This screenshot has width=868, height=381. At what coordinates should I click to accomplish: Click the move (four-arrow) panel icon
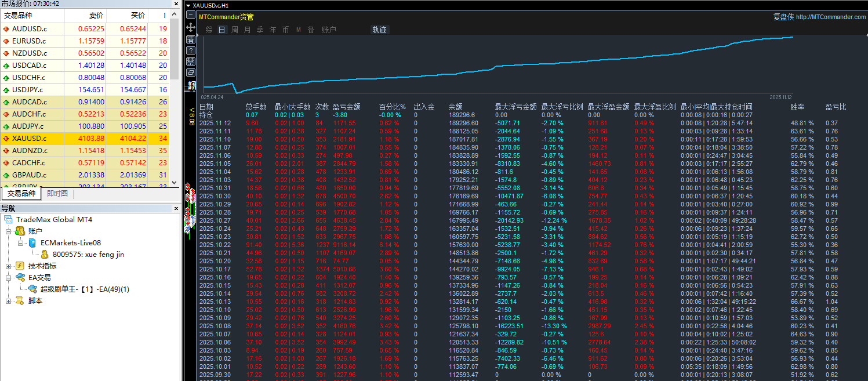coord(190,27)
